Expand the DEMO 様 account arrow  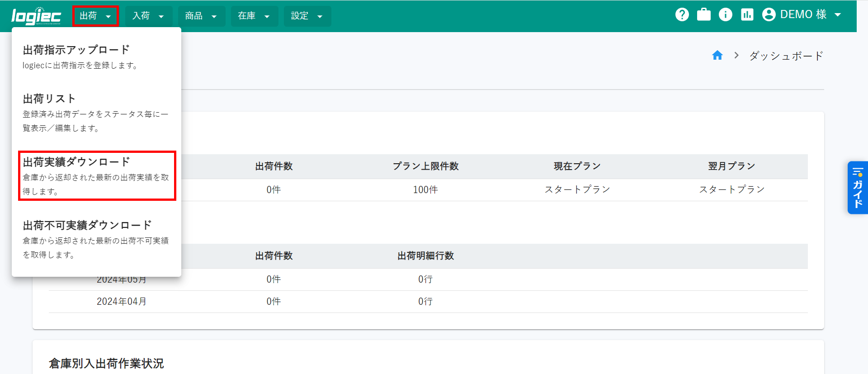coord(838,14)
